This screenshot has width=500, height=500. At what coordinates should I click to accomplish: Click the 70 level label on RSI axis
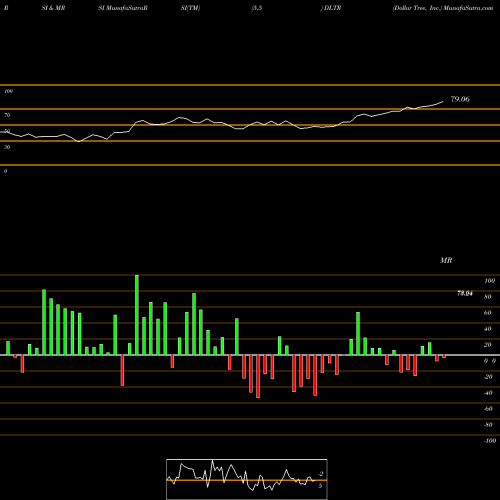(x=7, y=115)
